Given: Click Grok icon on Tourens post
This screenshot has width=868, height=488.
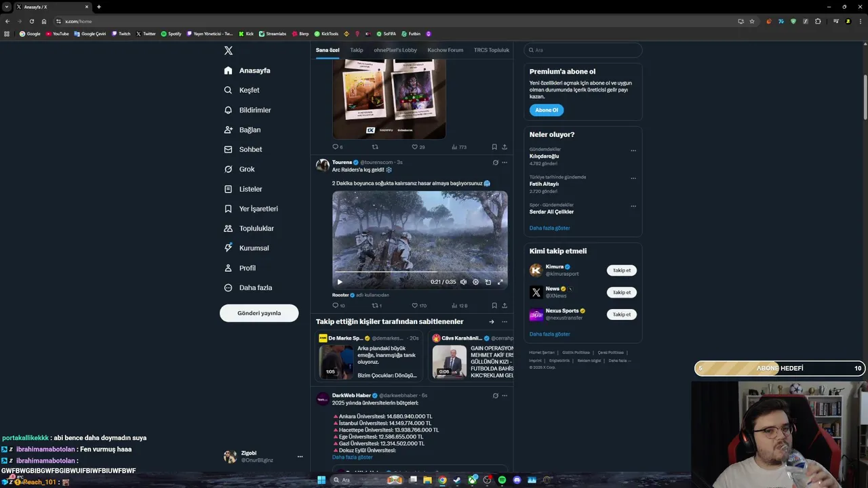Looking at the screenshot, I should (x=495, y=163).
